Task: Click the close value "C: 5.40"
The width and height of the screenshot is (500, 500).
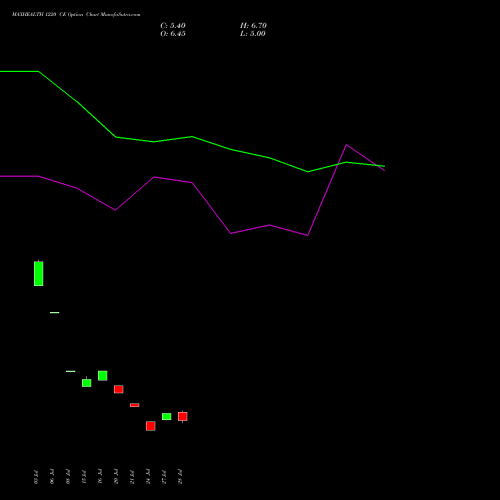Action: tap(173, 26)
